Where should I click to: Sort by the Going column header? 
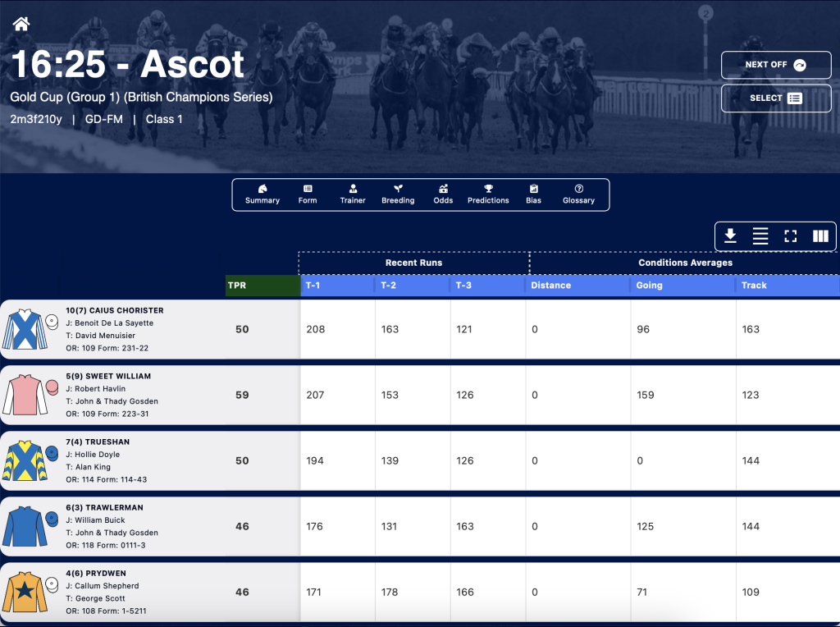[x=683, y=285]
